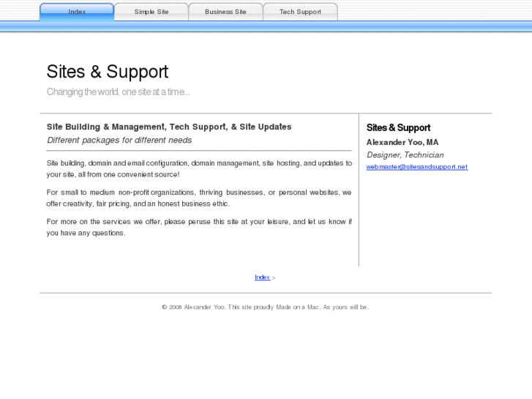Open the Index tab

(77, 12)
